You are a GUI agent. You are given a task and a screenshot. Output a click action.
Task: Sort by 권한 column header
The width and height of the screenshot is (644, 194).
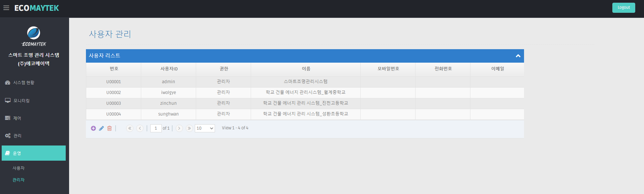coord(224,69)
